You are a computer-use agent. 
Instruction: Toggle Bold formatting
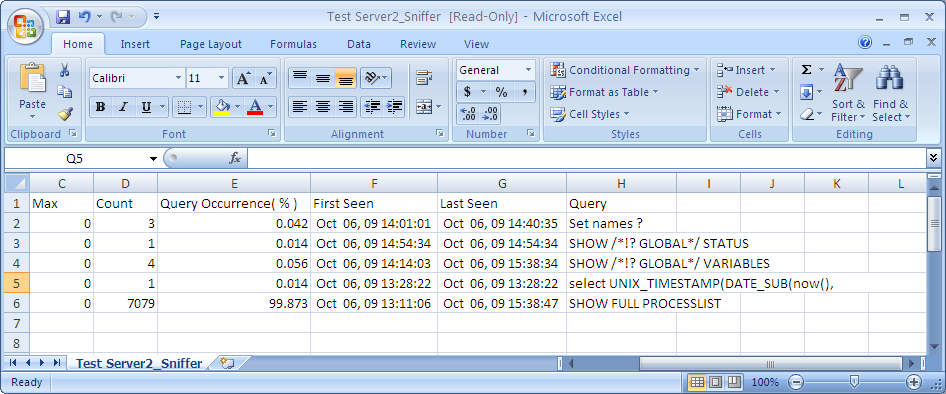(x=101, y=107)
